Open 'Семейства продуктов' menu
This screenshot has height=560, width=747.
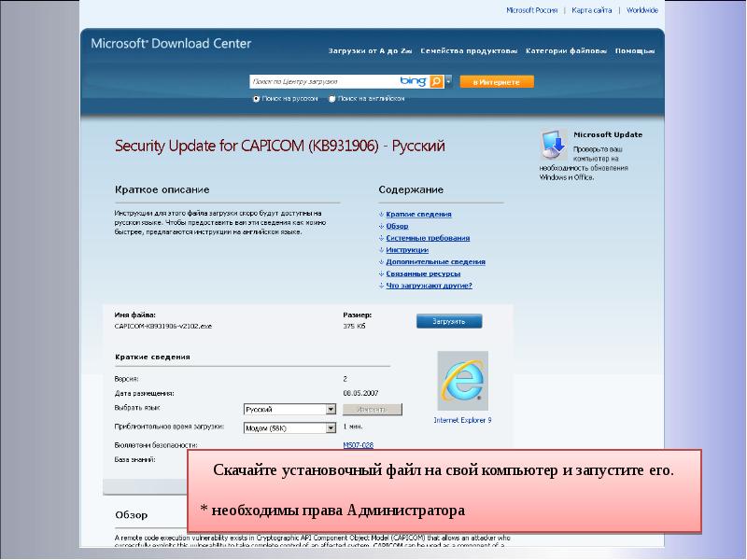(468, 50)
